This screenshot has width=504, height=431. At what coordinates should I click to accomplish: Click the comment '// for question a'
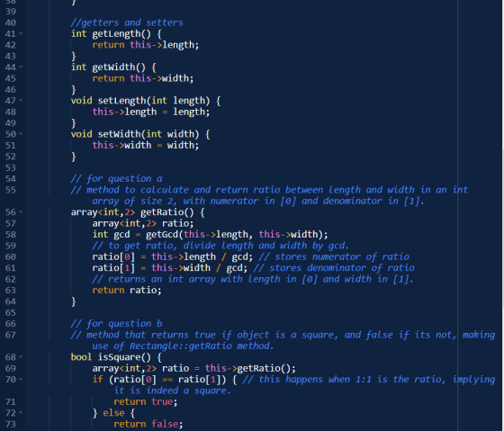coord(116,179)
